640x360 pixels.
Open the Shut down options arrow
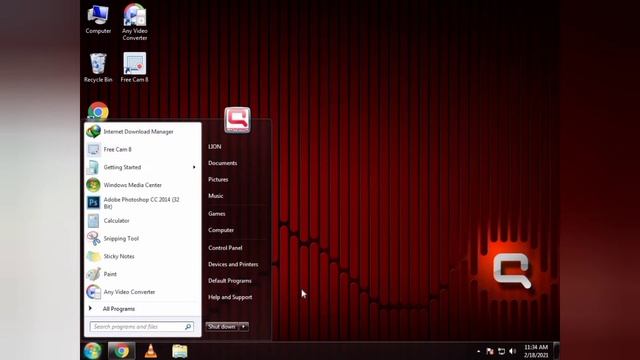tap(244, 327)
